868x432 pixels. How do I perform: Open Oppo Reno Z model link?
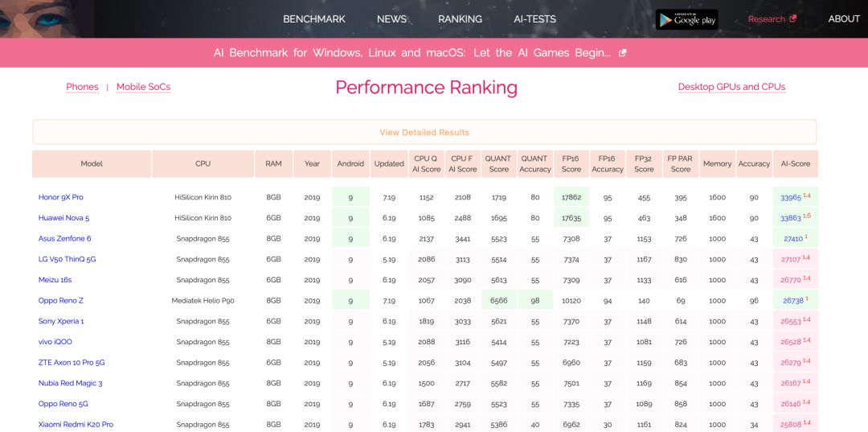click(x=61, y=301)
